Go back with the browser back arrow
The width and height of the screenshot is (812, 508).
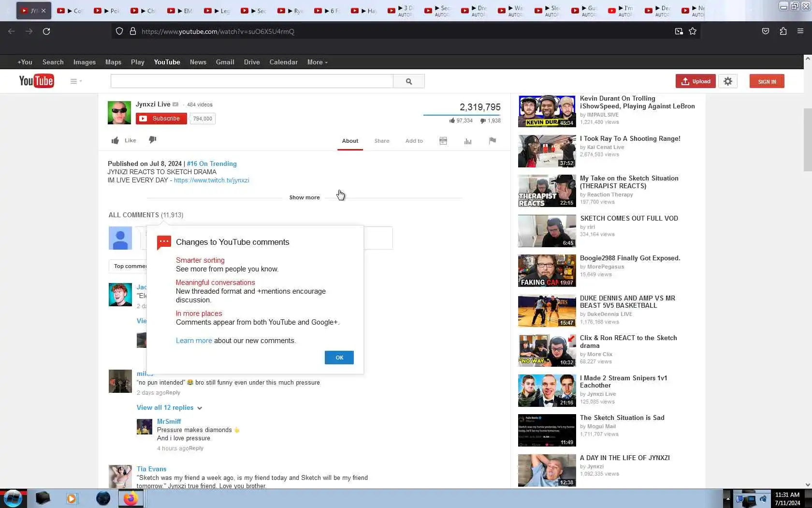12,31
